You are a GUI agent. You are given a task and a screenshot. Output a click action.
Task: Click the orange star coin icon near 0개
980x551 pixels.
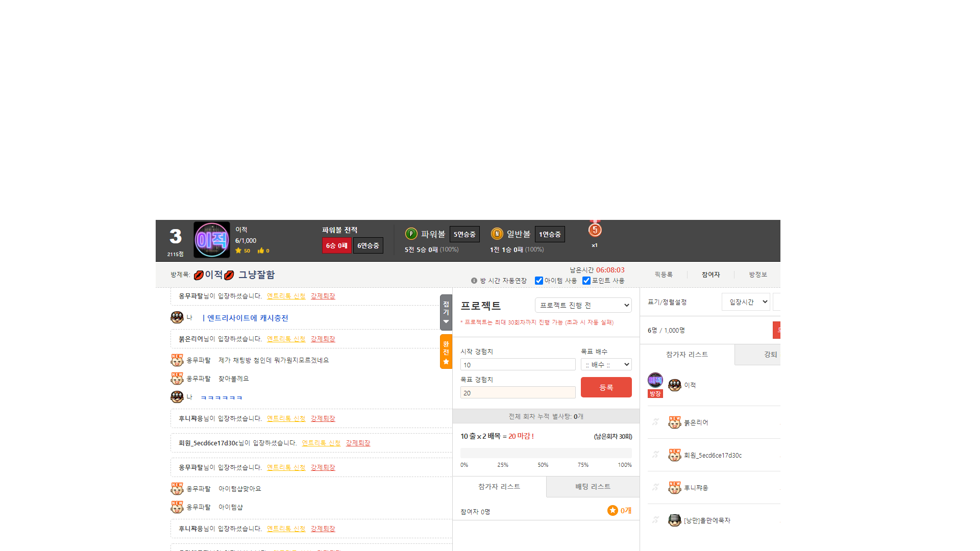point(612,510)
